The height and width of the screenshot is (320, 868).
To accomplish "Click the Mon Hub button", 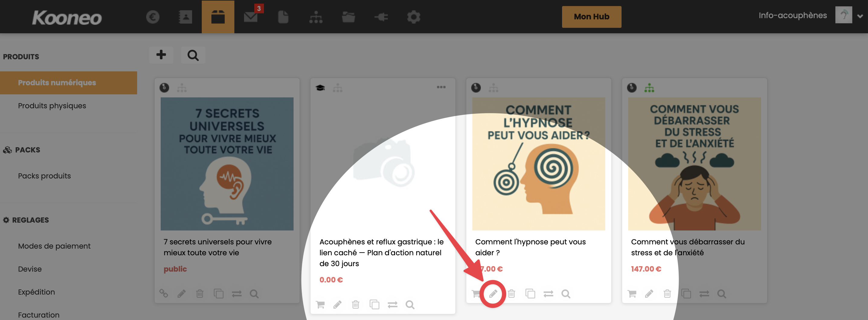I will (591, 17).
